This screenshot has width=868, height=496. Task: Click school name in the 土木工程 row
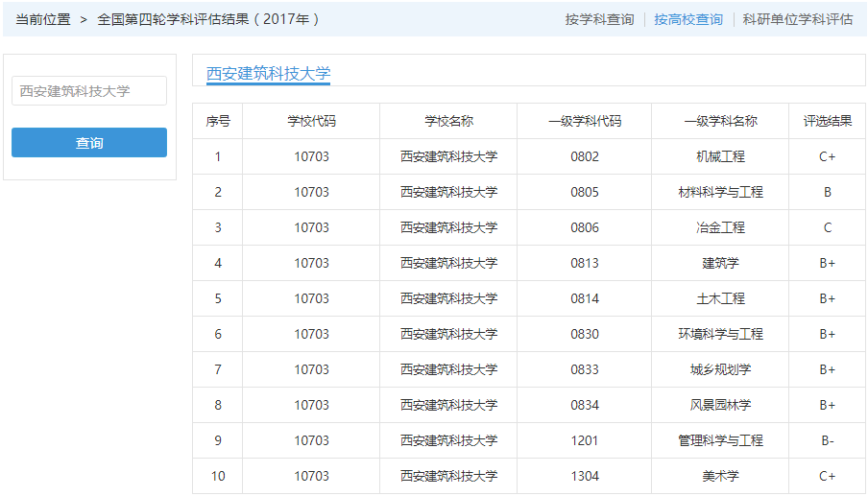coord(448,298)
